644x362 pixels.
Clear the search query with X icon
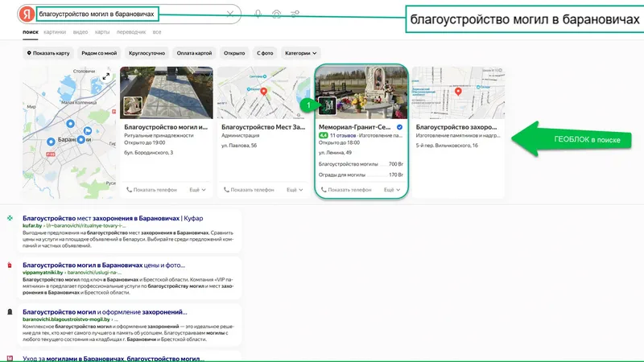click(x=230, y=14)
